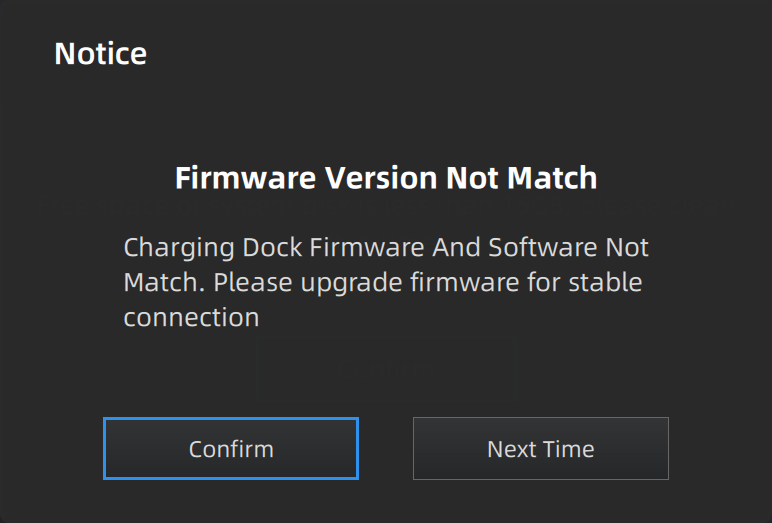Start the firmware upgrade by clicking Confirm

(x=230, y=449)
